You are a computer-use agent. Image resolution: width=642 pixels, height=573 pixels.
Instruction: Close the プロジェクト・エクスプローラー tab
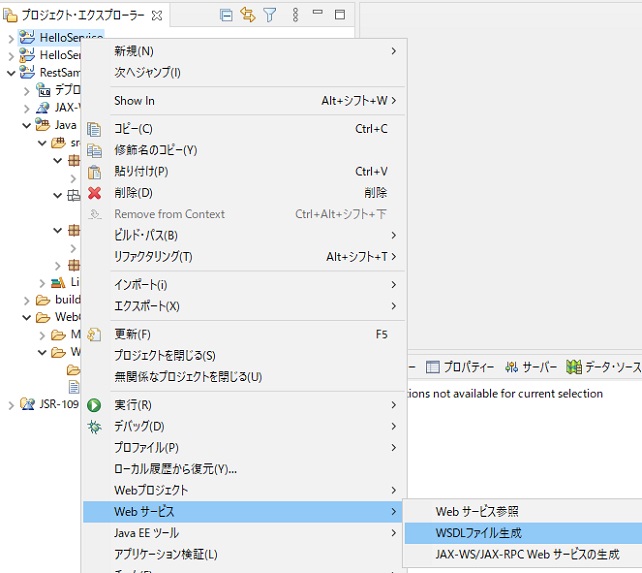coord(157,16)
